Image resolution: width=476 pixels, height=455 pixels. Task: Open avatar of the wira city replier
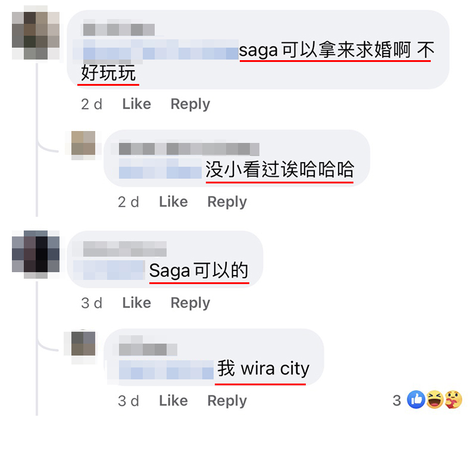[x=83, y=344]
